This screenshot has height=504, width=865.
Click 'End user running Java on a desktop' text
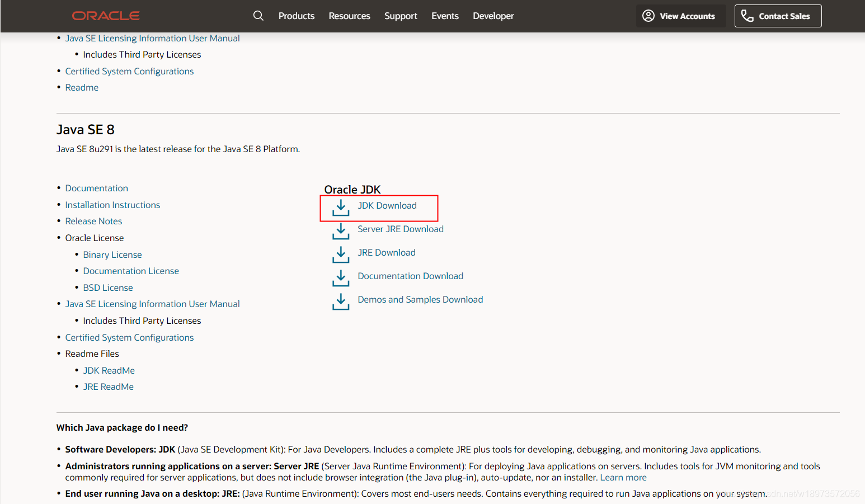151,493
